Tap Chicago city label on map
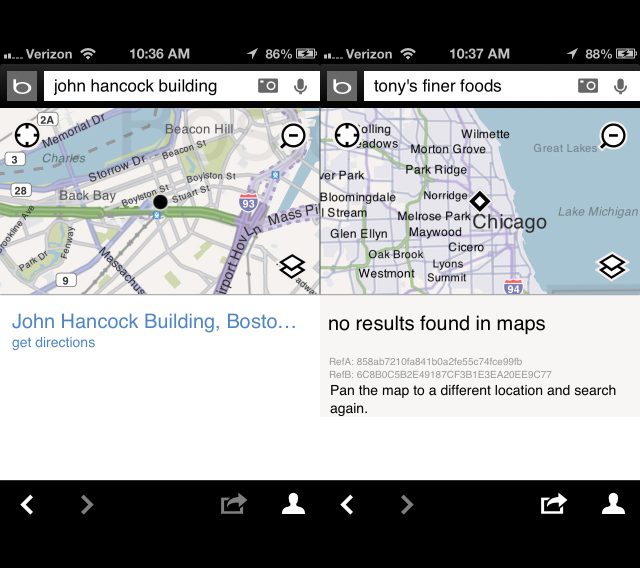This screenshot has height=568, width=640. (x=509, y=222)
